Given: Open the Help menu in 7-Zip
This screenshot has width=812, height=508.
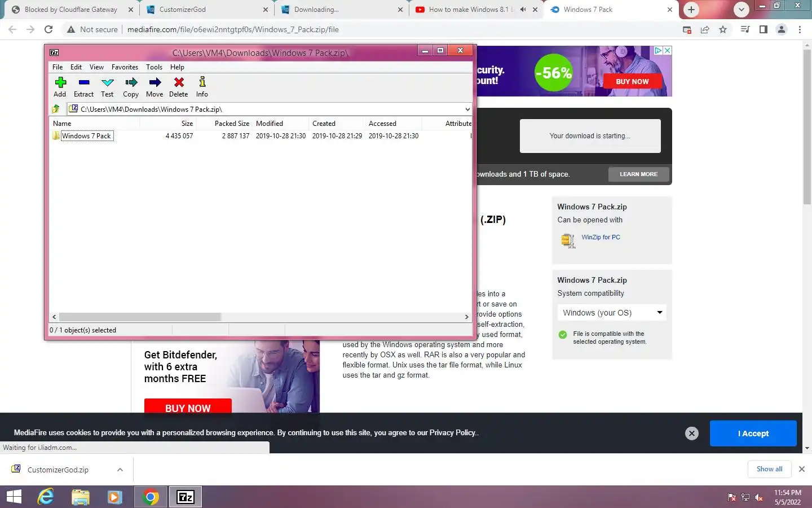Looking at the screenshot, I should tap(177, 67).
